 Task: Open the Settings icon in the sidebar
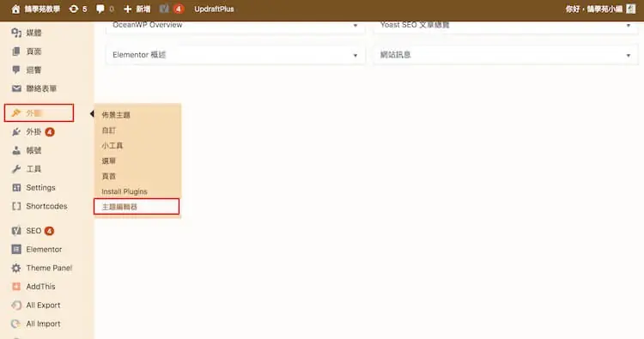[16, 188]
